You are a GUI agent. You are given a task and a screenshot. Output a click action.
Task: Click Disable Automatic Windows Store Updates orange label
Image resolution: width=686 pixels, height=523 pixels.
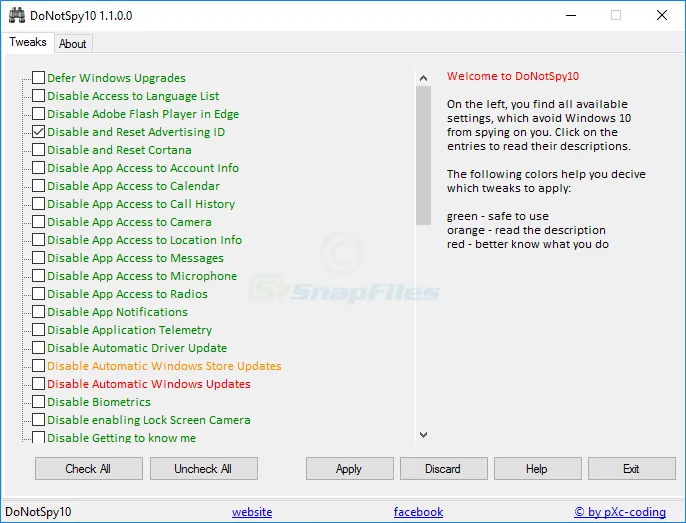[164, 366]
